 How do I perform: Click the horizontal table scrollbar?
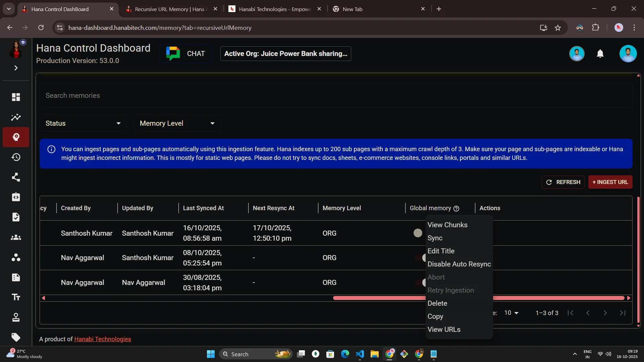click(x=379, y=298)
